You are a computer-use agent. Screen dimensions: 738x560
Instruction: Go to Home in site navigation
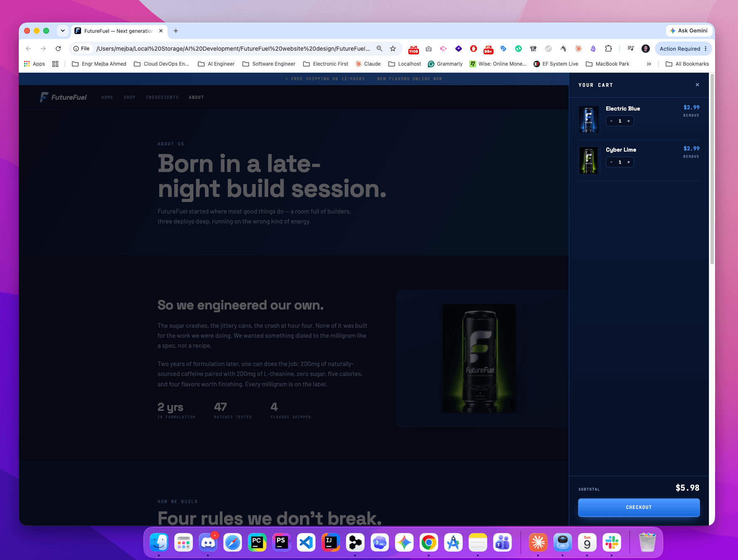[x=107, y=97]
